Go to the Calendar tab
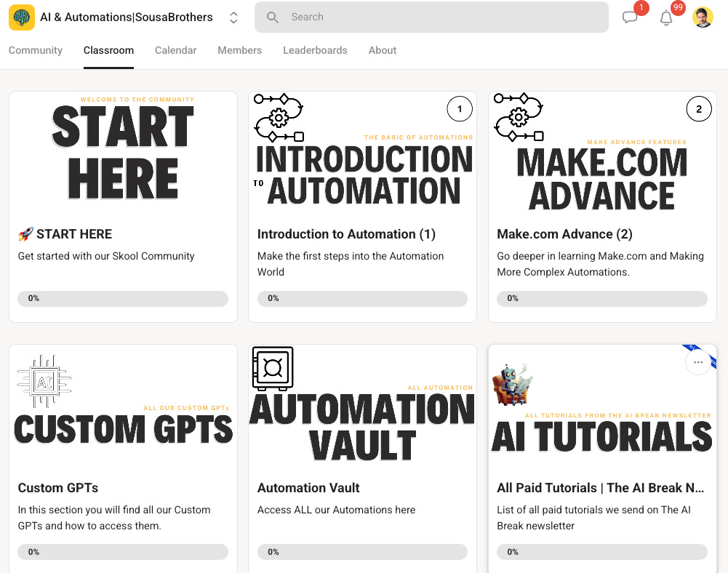This screenshot has height=573, width=728. 175,50
